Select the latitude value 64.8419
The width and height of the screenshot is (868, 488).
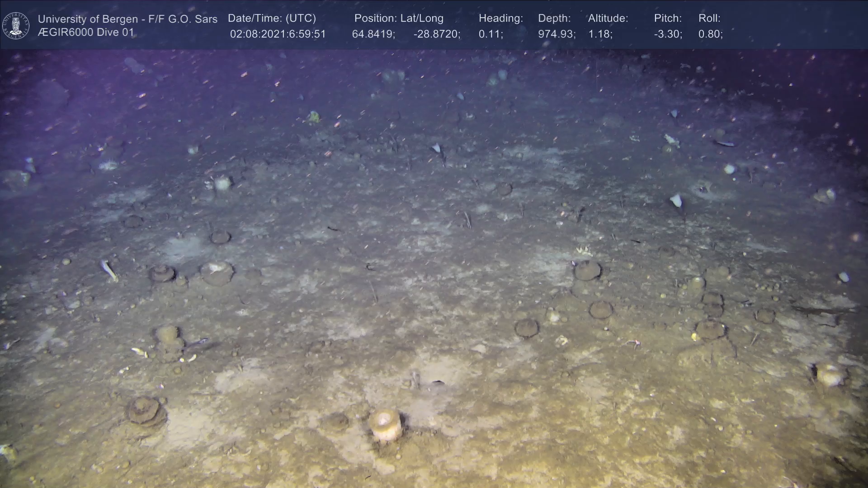tap(373, 34)
